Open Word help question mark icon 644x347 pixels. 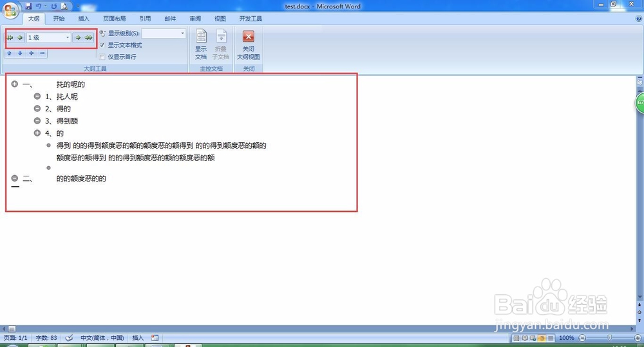(x=639, y=19)
